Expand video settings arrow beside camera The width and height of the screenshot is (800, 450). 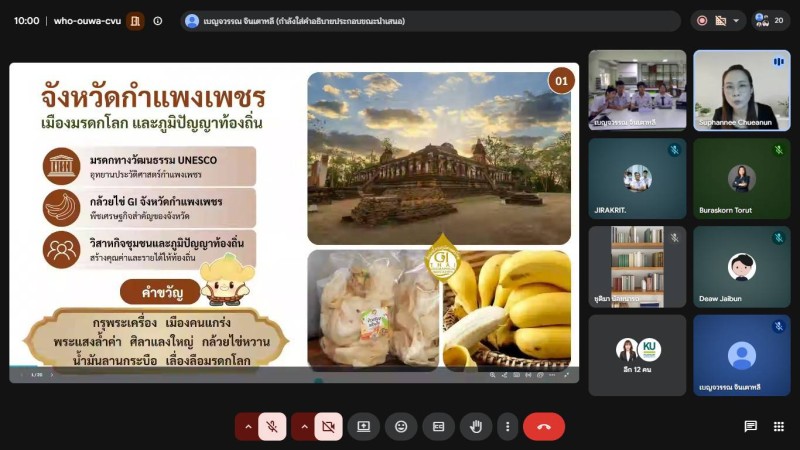[x=304, y=426]
